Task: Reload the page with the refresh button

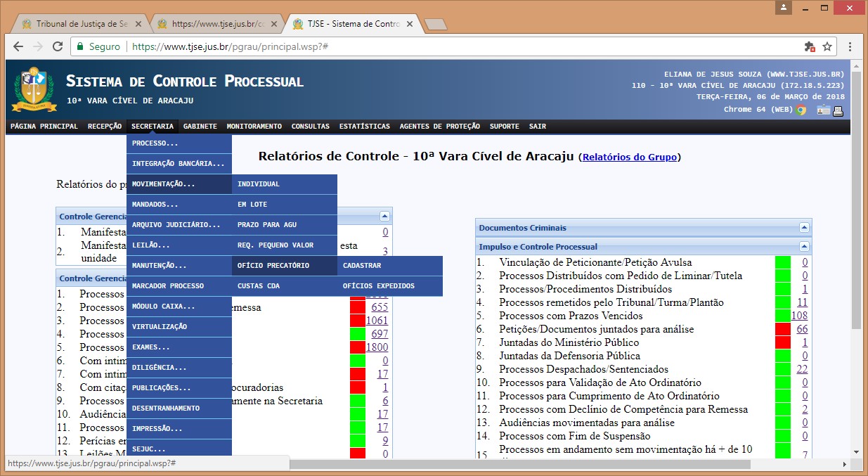Action: tap(56, 46)
